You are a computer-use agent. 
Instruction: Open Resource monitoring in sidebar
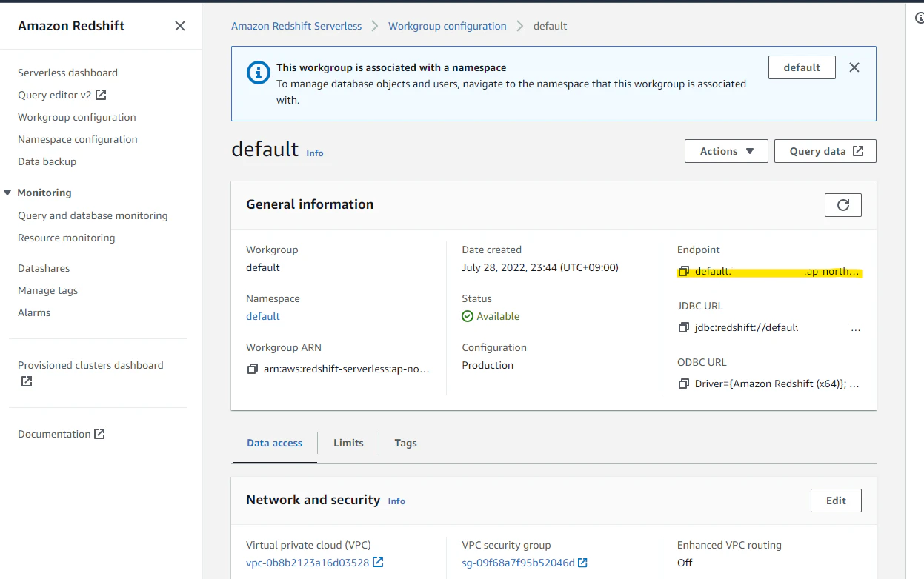(67, 238)
